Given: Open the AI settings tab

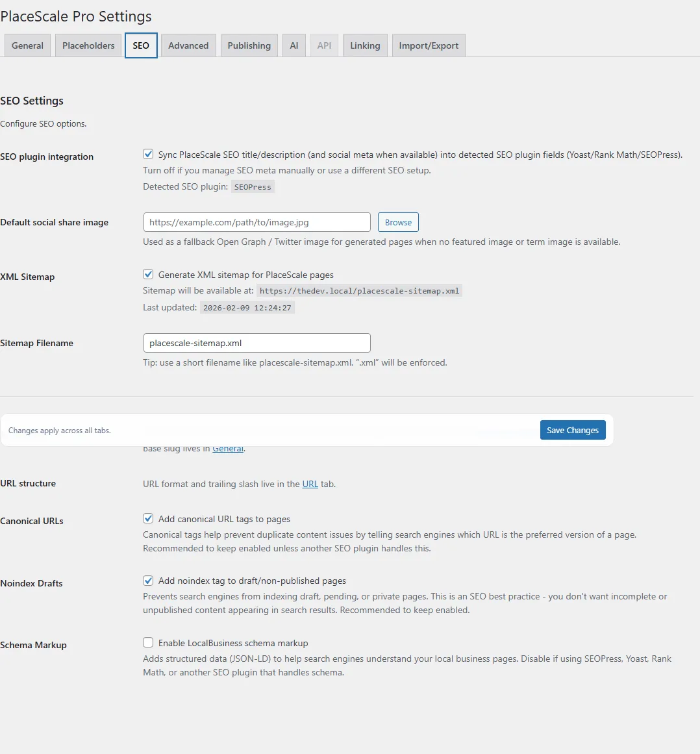Looking at the screenshot, I should coord(294,45).
